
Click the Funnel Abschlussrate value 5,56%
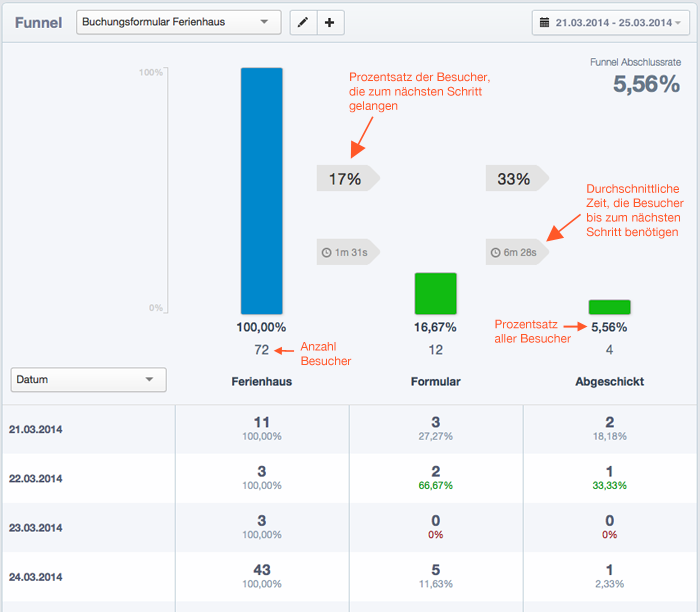click(646, 84)
